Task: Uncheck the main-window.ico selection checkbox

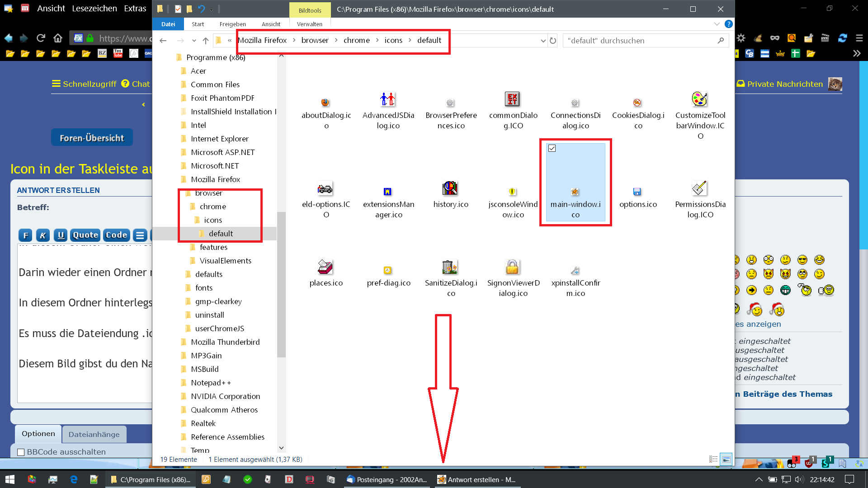Action: (x=552, y=148)
